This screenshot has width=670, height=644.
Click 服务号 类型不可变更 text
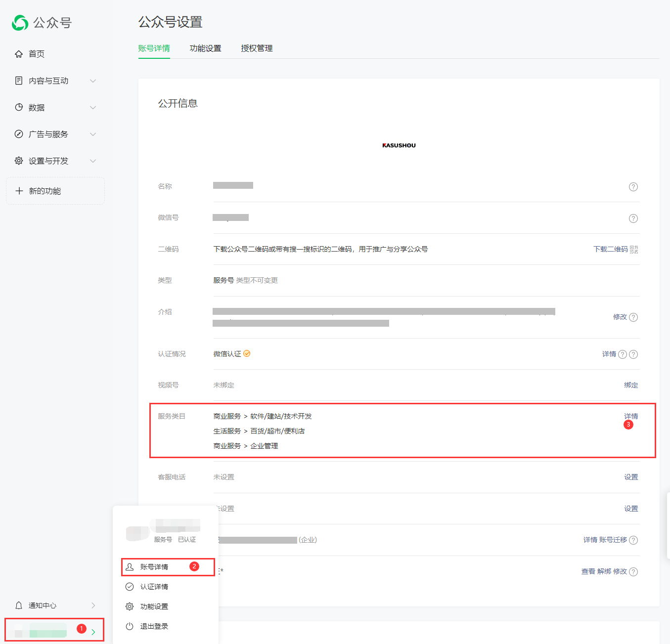pyautogui.click(x=246, y=280)
